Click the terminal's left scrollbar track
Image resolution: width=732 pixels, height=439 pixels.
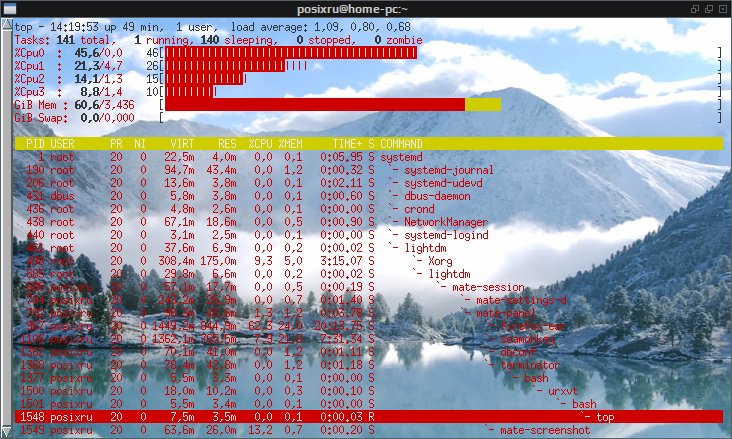click(x=7, y=228)
